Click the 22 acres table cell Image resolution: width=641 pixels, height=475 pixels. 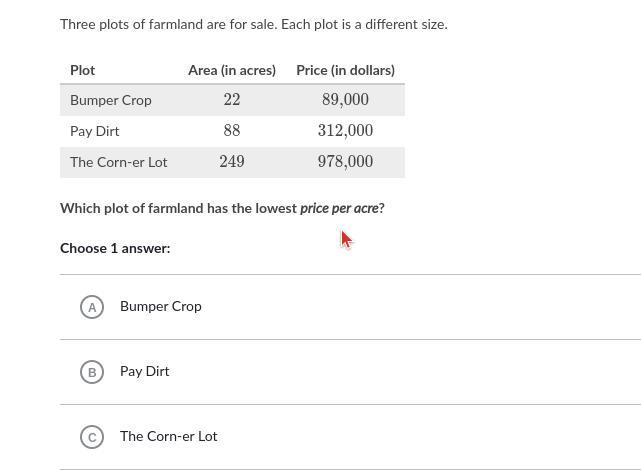point(232,100)
